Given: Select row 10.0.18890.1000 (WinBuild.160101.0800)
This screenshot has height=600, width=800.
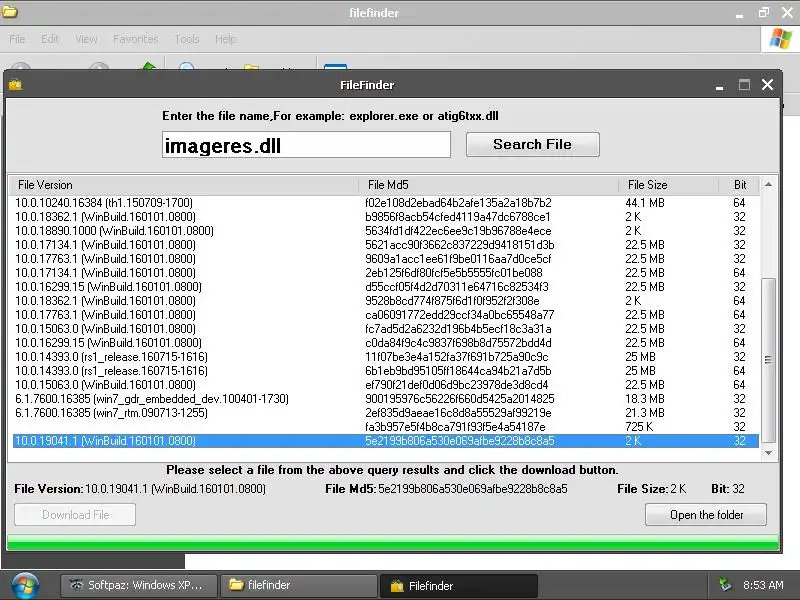Looking at the screenshot, I should pos(385,231).
